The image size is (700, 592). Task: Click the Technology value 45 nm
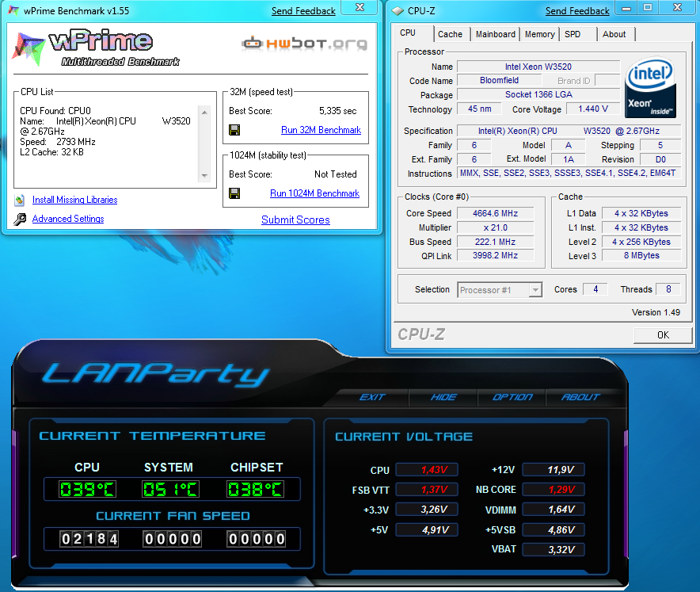click(479, 109)
